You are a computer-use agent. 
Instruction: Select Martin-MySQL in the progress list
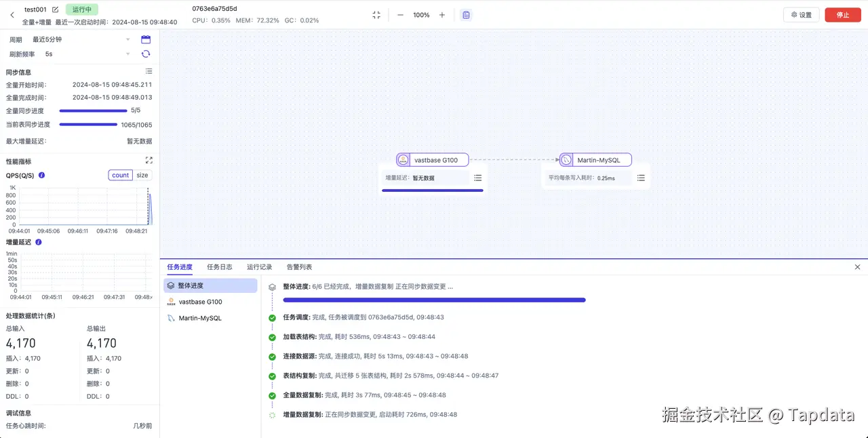(x=210, y=318)
